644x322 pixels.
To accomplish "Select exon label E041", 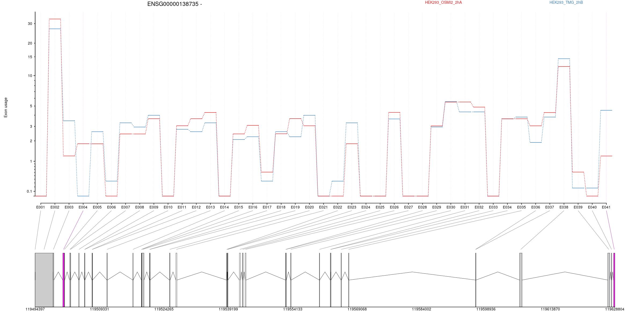I will point(606,207).
